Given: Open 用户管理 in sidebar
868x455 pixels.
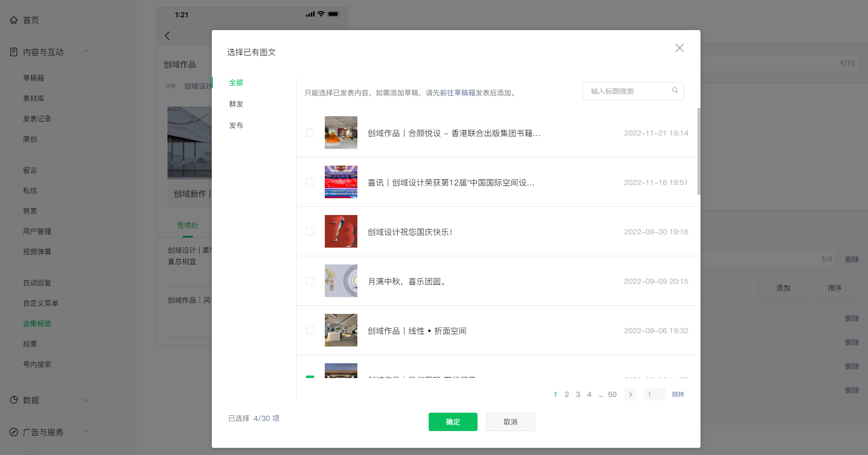Looking at the screenshot, I should (37, 231).
